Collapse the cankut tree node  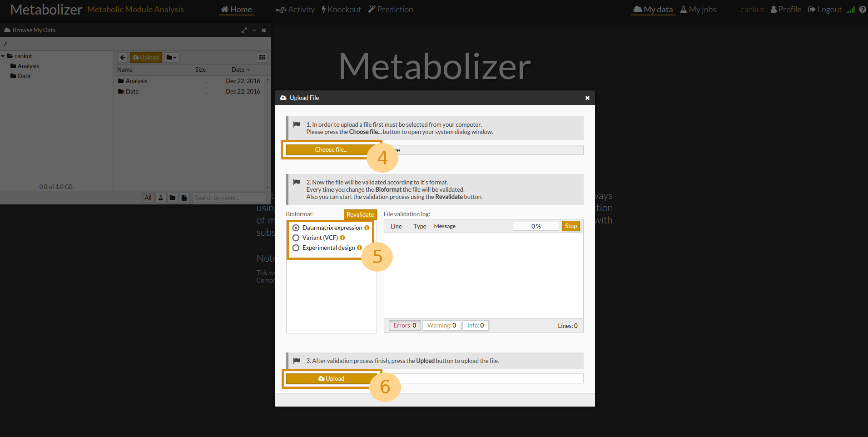pyautogui.click(x=3, y=56)
